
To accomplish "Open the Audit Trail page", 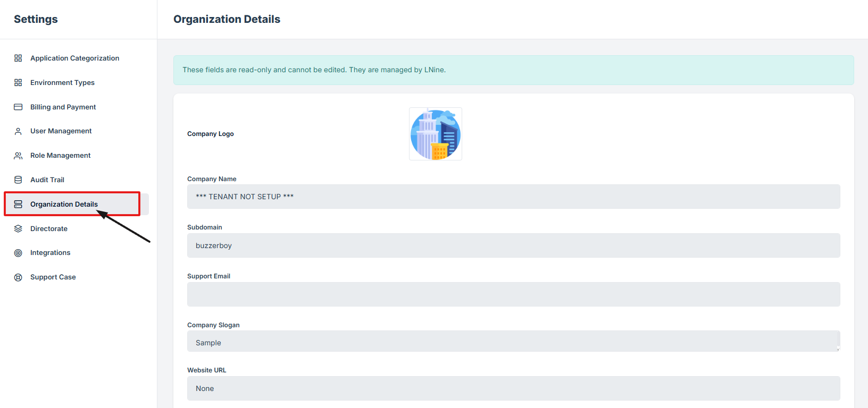I will click(47, 180).
